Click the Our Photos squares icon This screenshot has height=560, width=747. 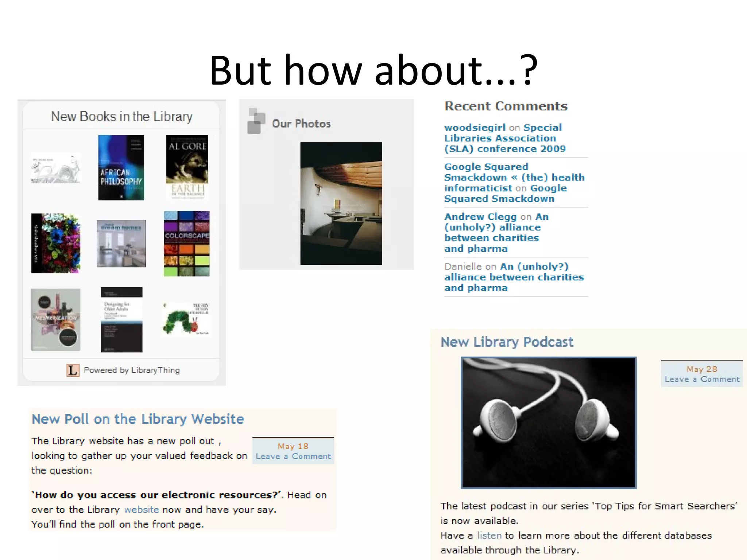[x=256, y=121]
